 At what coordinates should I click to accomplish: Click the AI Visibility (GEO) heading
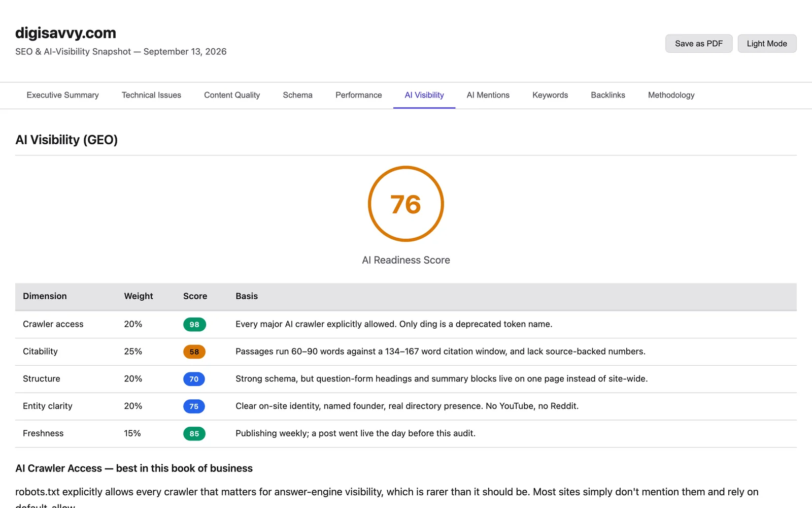pos(66,140)
